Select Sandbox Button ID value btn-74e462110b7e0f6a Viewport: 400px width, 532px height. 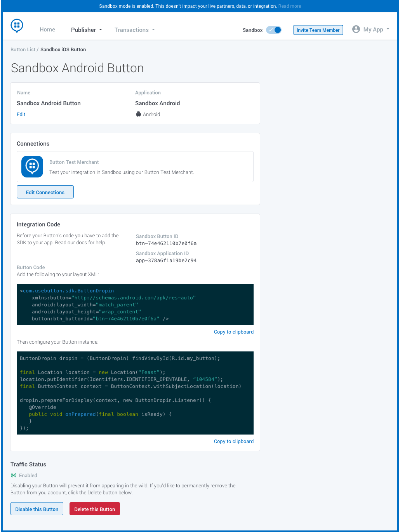pyautogui.click(x=166, y=243)
